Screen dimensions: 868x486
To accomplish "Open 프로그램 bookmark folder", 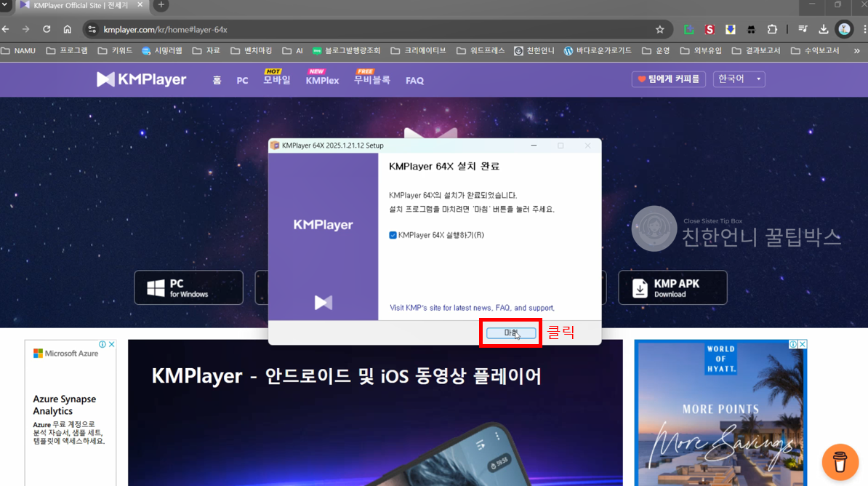I will pos(67,50).
